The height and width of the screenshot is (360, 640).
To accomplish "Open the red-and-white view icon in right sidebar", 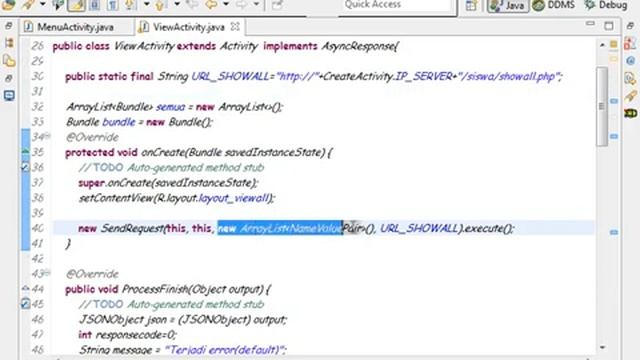I will (630, 43).
